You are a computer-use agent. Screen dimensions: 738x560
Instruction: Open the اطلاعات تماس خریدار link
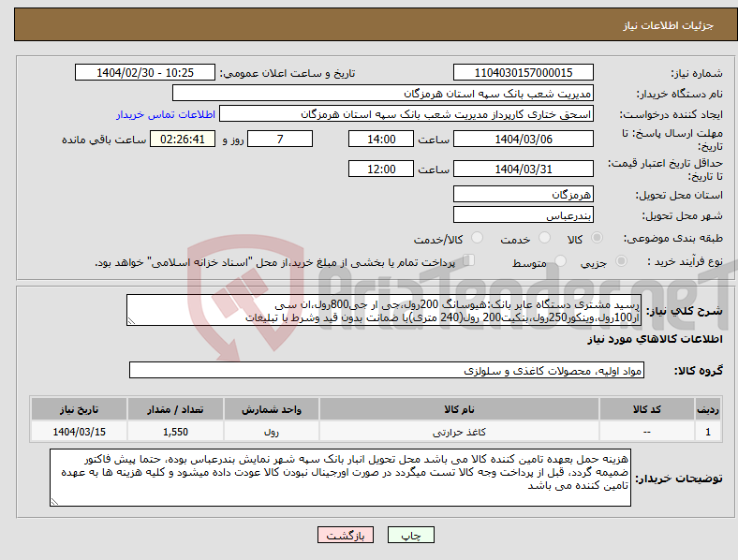pyautogui.click(x=166, y=114)
